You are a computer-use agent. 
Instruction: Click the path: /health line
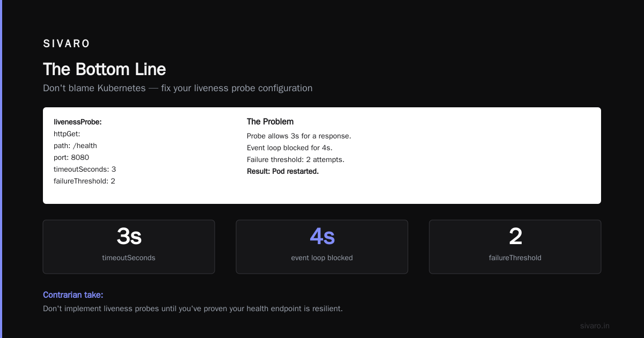point(75,146)
